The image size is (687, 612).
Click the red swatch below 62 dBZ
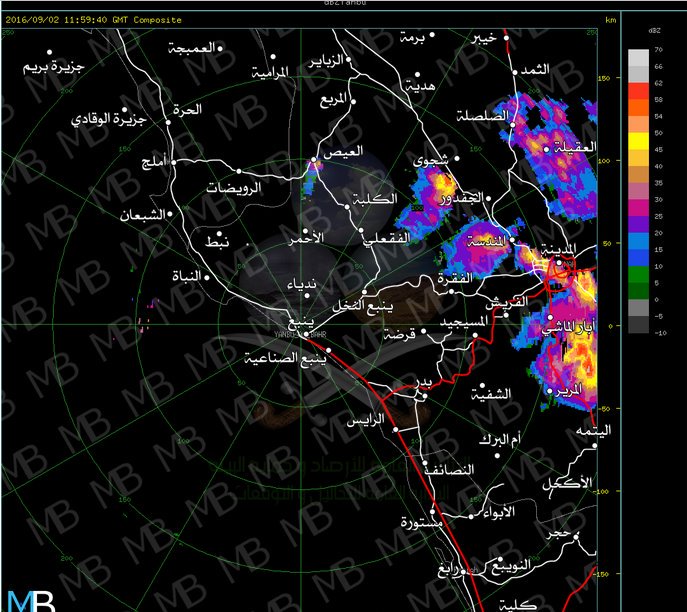[638, 91]
